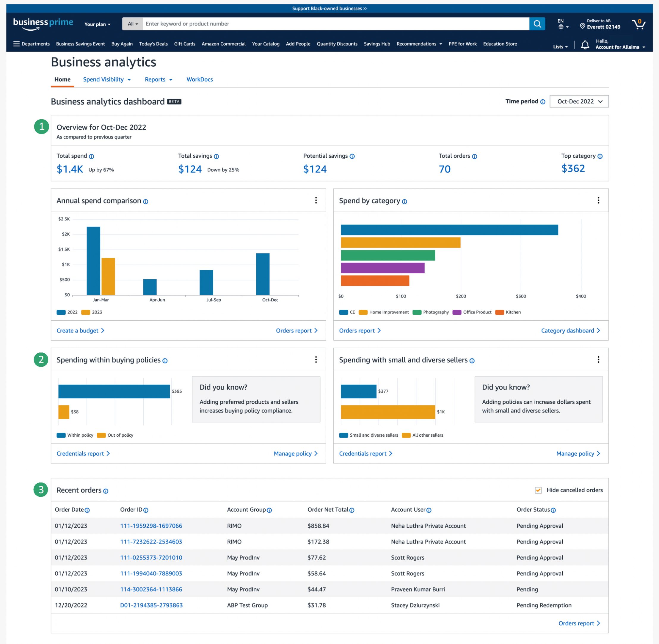Open the WorkDocs tab

pyautogui.click(x=200, y=79)
